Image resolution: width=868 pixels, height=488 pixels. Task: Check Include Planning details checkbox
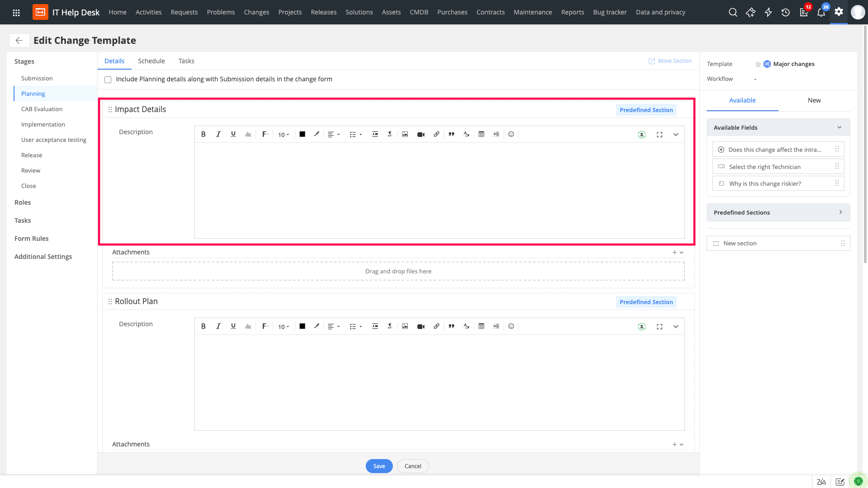108,80
